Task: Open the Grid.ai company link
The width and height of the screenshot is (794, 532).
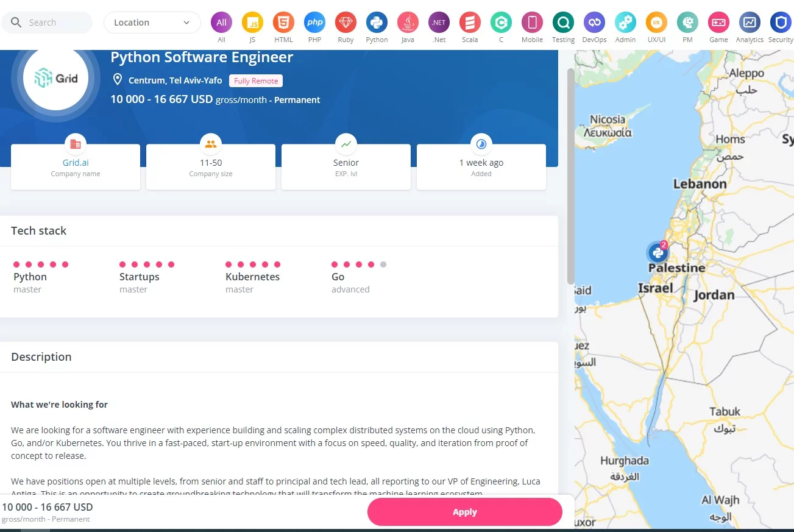Action: [x=76, y=163]
